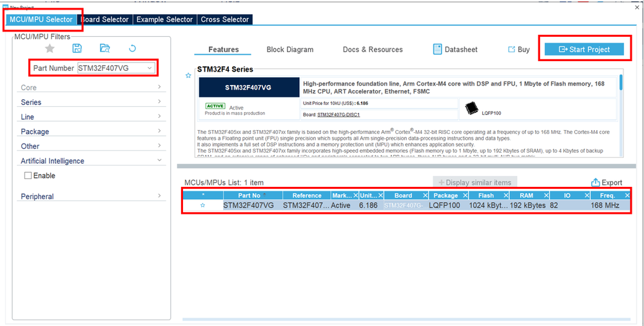
Task: Load a saved search from folder icon
Action: point(104,48)
